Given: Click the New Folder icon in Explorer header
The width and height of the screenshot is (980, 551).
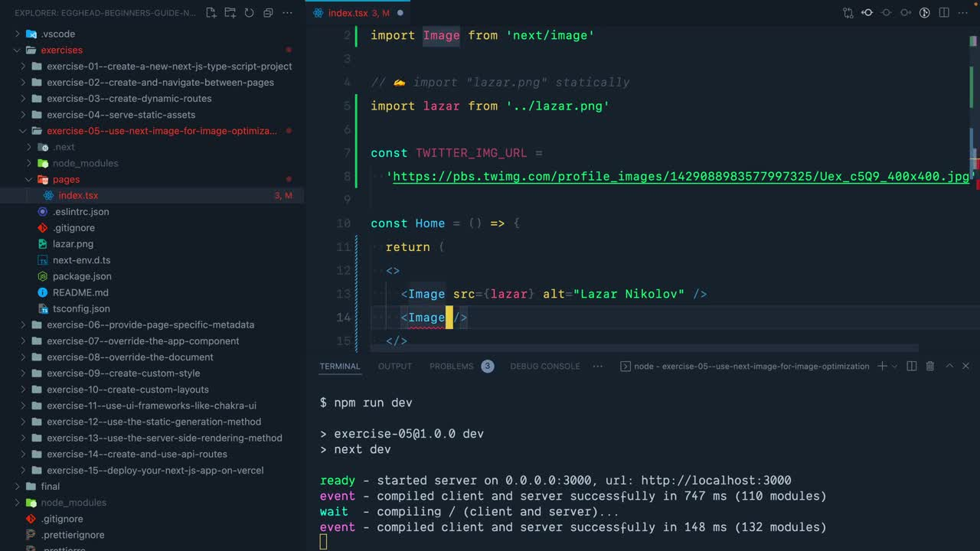Looking at the screenshot, I should [230, 13].
